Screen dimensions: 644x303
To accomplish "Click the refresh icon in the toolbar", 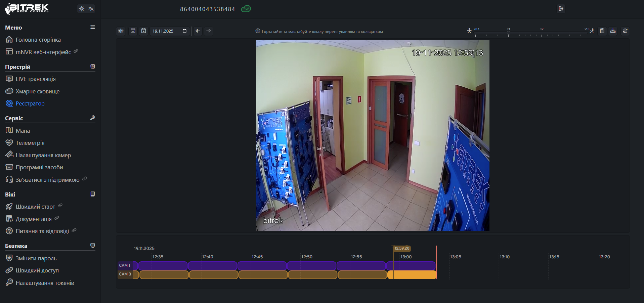I will pos(625,31).
